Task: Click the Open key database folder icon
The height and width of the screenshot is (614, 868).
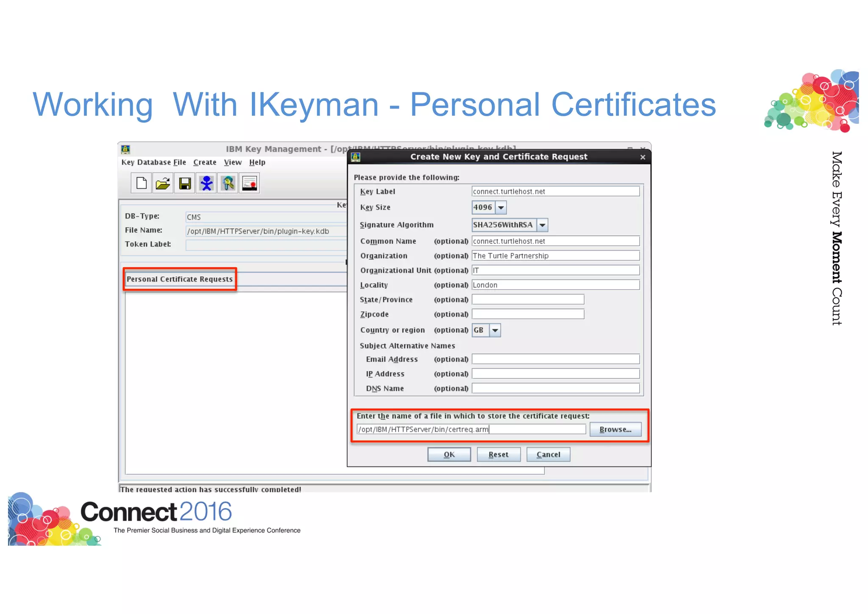Action: tap(163, 183)
